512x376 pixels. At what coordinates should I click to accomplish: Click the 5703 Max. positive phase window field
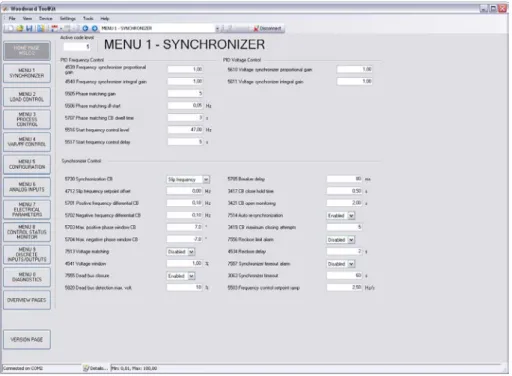click(x=185, y=227)
